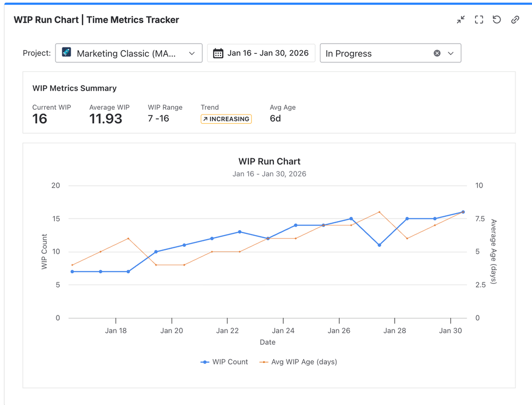532x405 pixels.
Task: Click the blue WIP Count data point dipping to 11
Action: (379, 245)
